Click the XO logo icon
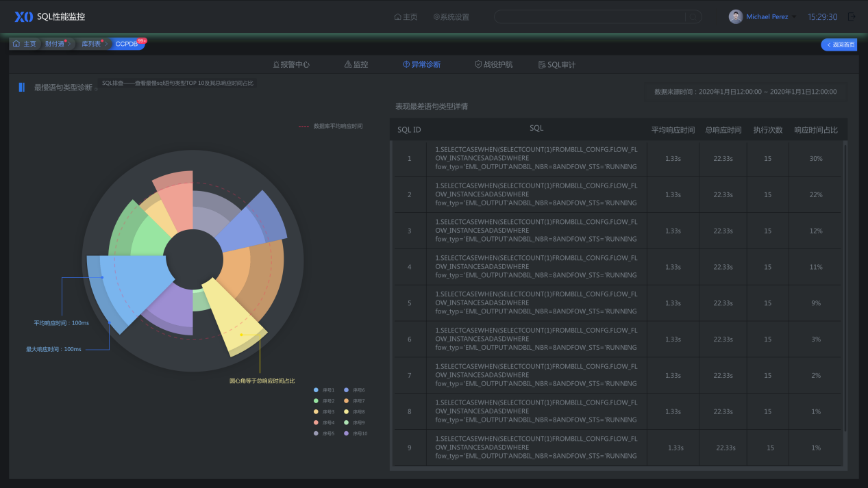This screenshot has width=868, height=488. 23,16
